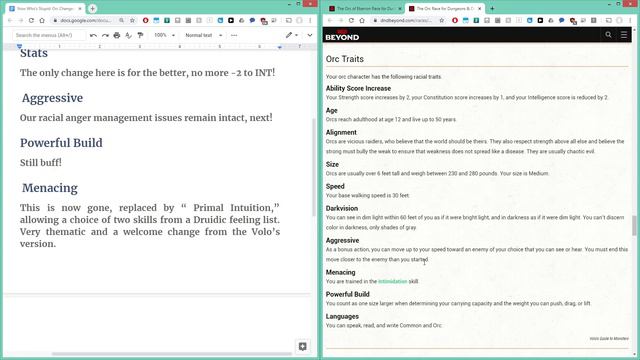The image size is (640, 360).
Task: Open a new tab in Docs window
Action: [x=93, y=8]
